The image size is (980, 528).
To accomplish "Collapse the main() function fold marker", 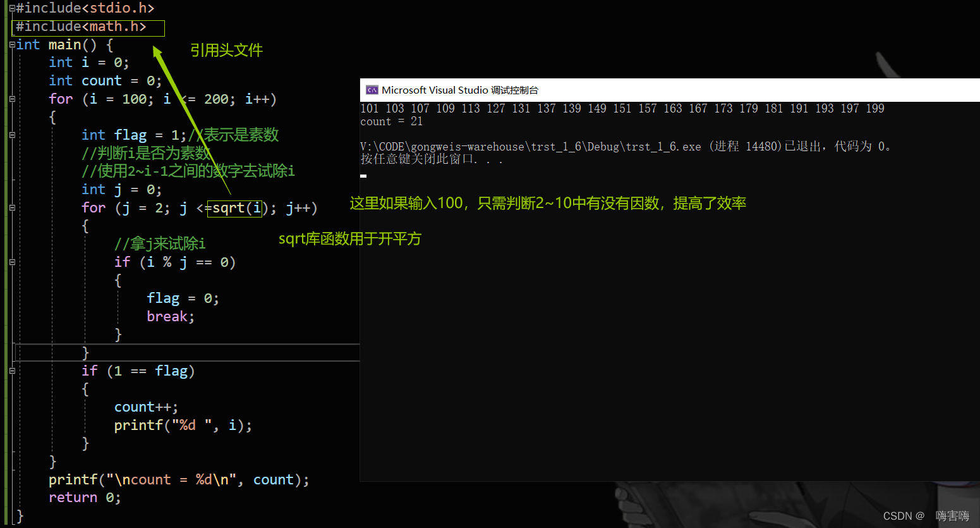I will pos(12,45).
